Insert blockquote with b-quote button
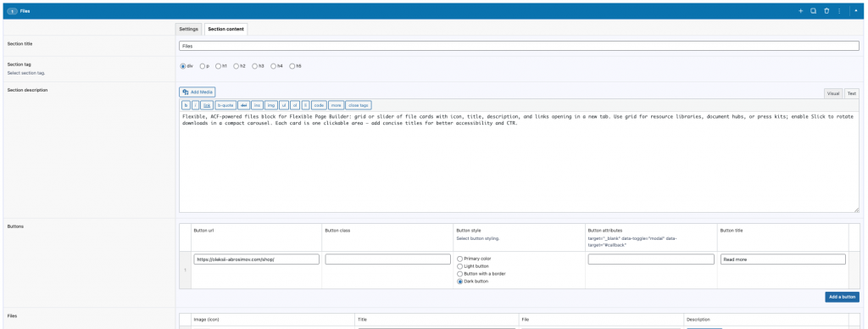 [225, 104]
